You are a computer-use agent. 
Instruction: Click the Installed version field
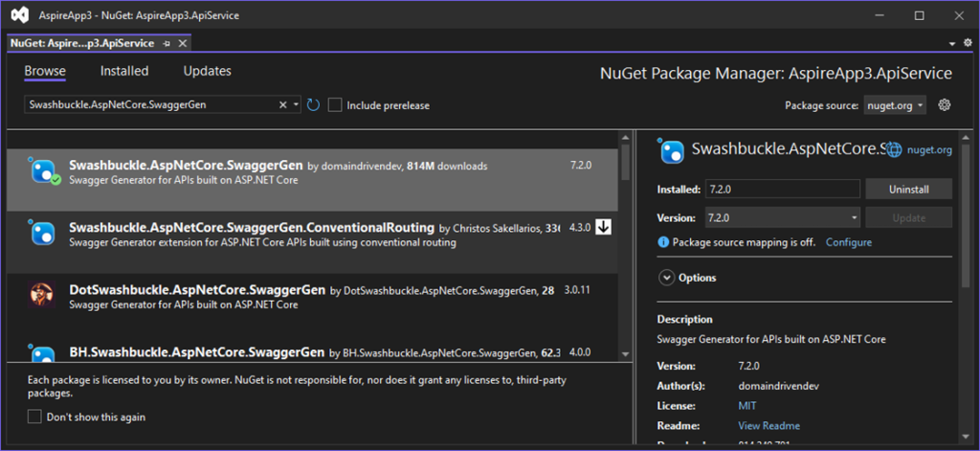(x=783, y=189)
